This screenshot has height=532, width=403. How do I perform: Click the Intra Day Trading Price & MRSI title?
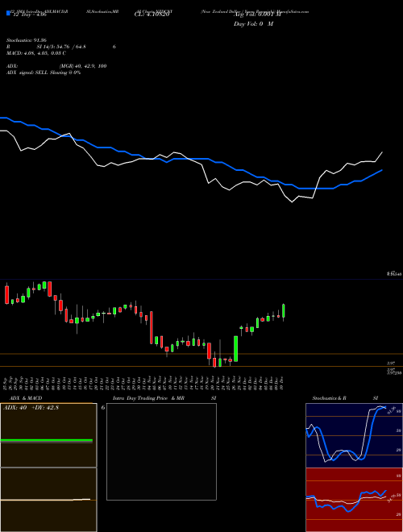tap(164, 398)
